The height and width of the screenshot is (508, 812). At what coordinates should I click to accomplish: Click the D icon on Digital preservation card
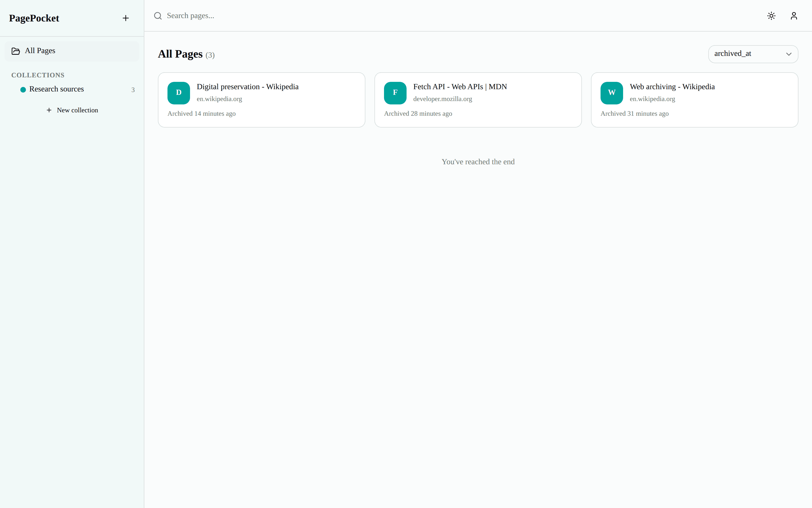179,93
